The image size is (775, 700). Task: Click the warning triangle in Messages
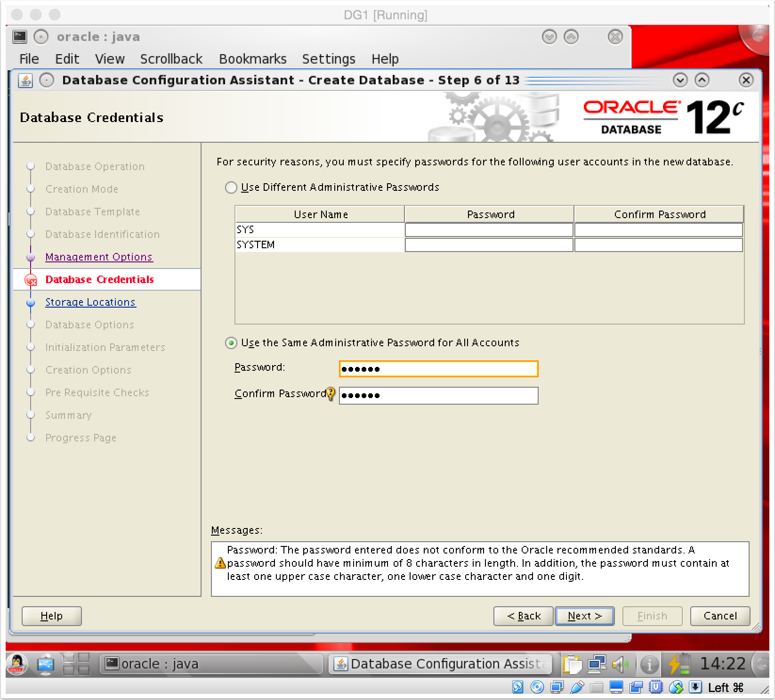click(220, 563)
